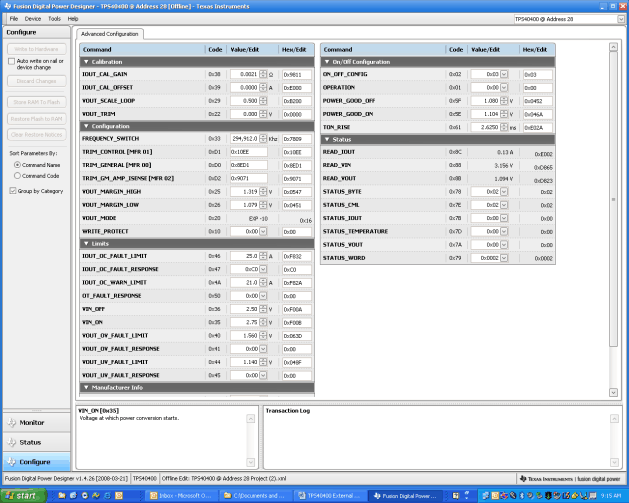629x503 pixels.
Task: Collapse the Limits section
Action: click(86, 243)
